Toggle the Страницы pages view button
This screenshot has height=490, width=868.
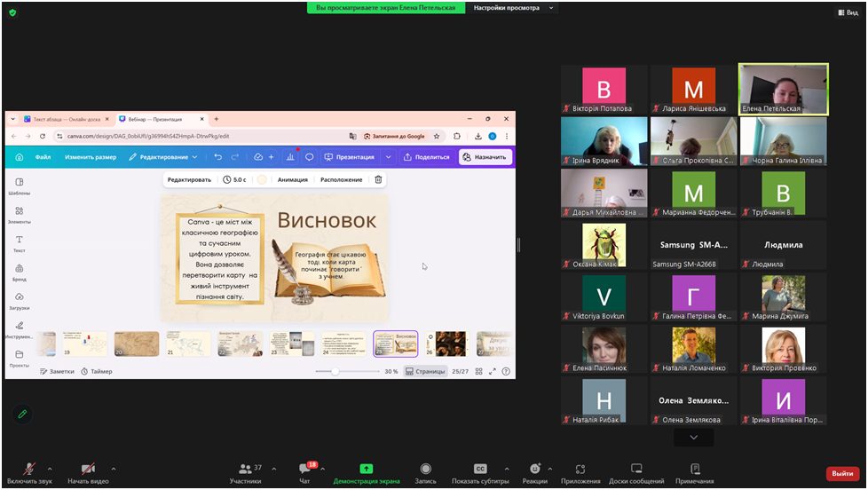coord(425,371)
